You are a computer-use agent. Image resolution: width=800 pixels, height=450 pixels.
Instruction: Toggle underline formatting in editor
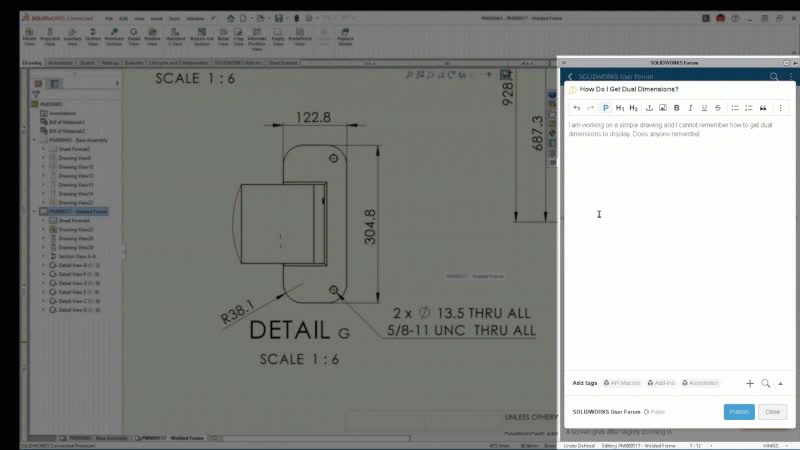(704, 108)
